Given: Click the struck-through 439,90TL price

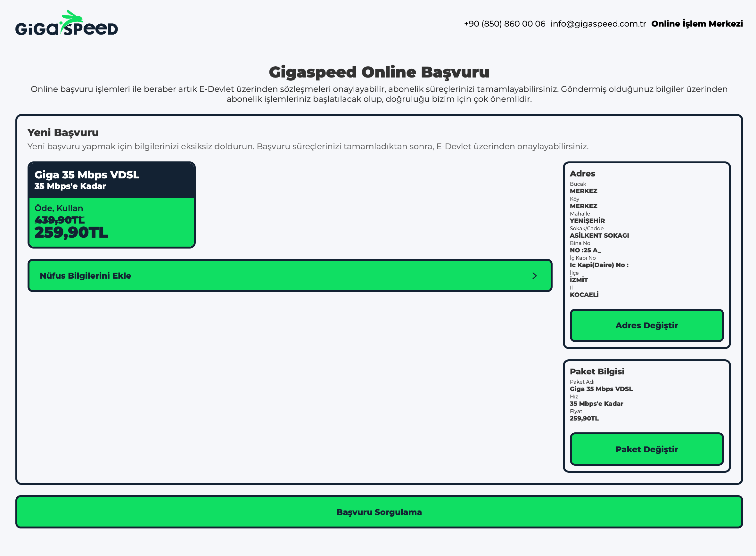Looking at the screenshot, I should pos(60,220).
